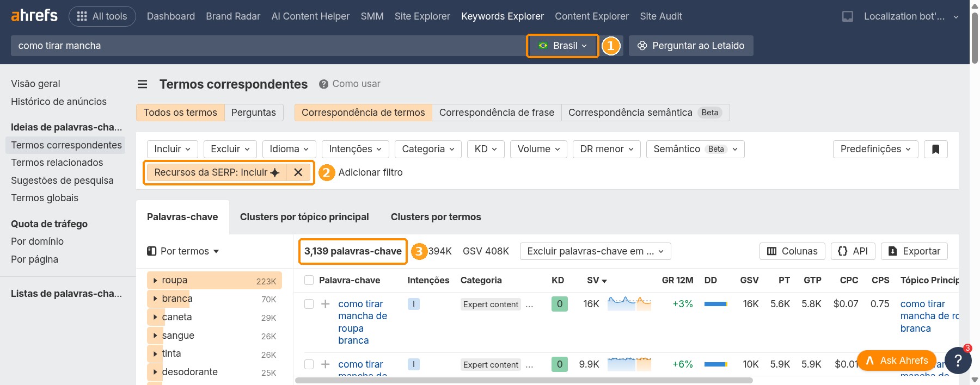Viewport: 980px width, 385px height.
Task: Go to Brand Radar
Action: (233, 16)
